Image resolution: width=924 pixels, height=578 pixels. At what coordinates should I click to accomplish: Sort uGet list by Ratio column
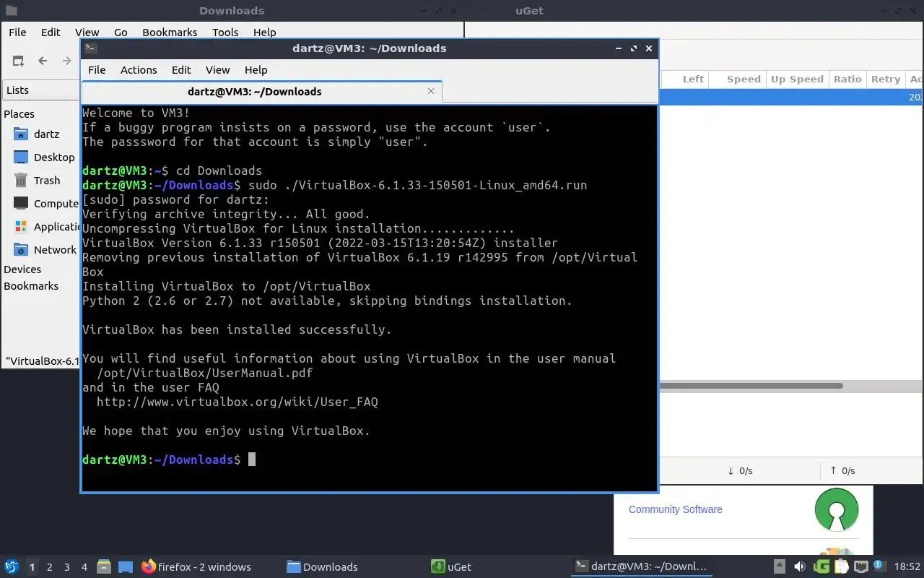pyautogui.click(x=847, y=79)
